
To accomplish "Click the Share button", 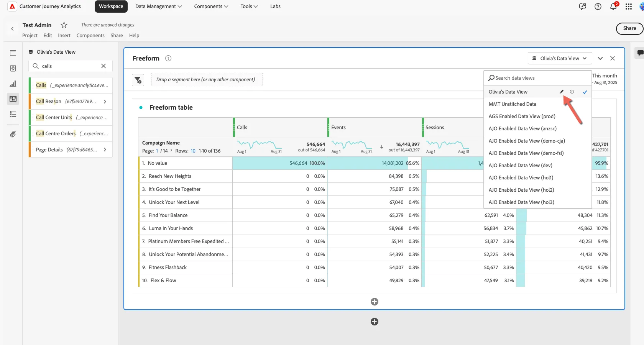I will [x=629, y=28].
